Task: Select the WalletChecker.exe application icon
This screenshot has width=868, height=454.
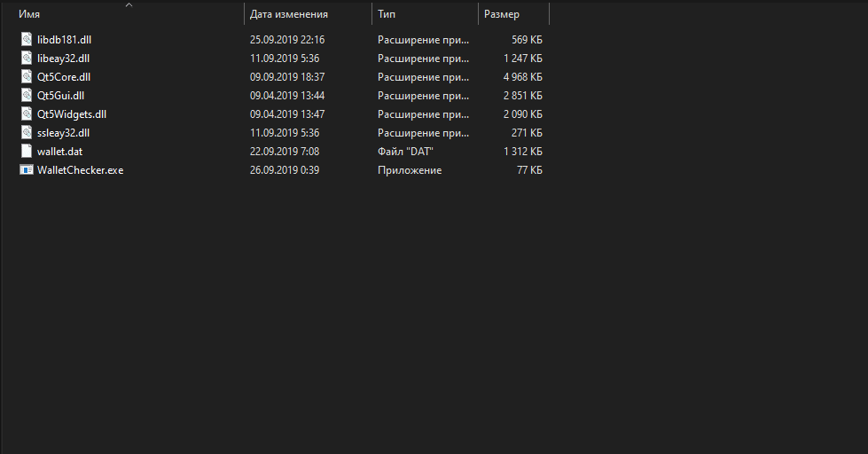Action: point(26,169)
